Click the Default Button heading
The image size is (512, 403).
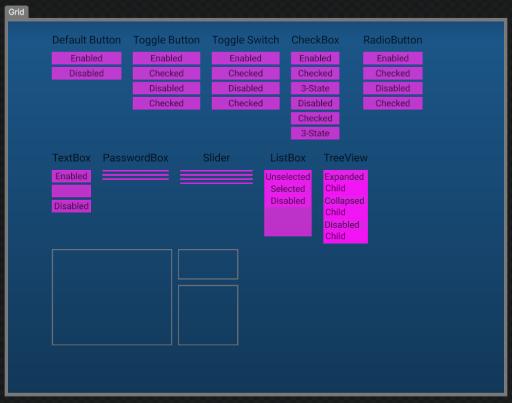pyautogui.click(x=87, y=40)
